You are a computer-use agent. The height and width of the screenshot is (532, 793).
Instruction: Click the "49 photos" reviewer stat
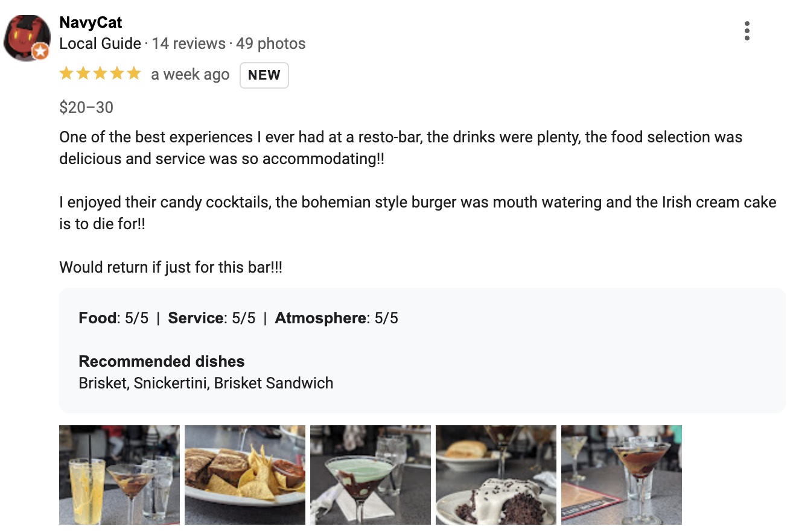point(270,44)
